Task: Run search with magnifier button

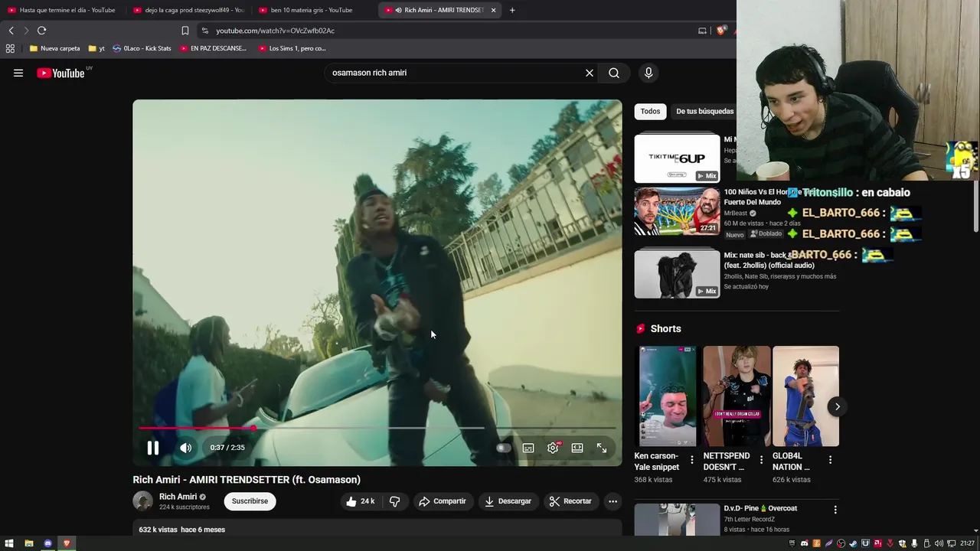Action: 614,73
